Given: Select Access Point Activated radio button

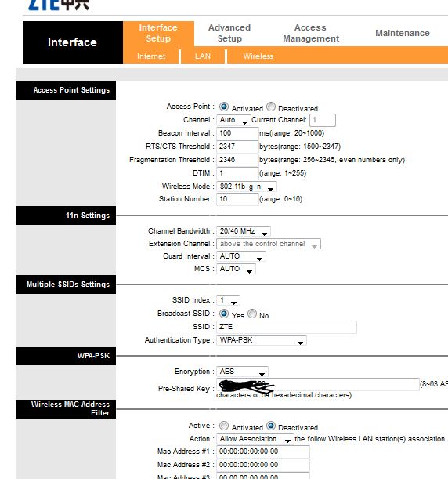Looking at the screenshot, I should (x=224, y=107).
